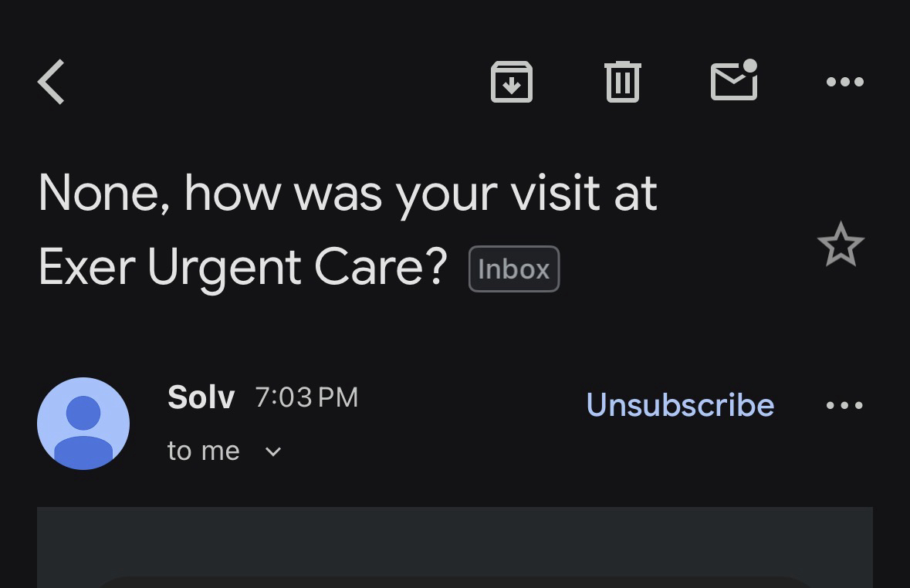Tap the white dot on the envelope icon

[749, 66]
